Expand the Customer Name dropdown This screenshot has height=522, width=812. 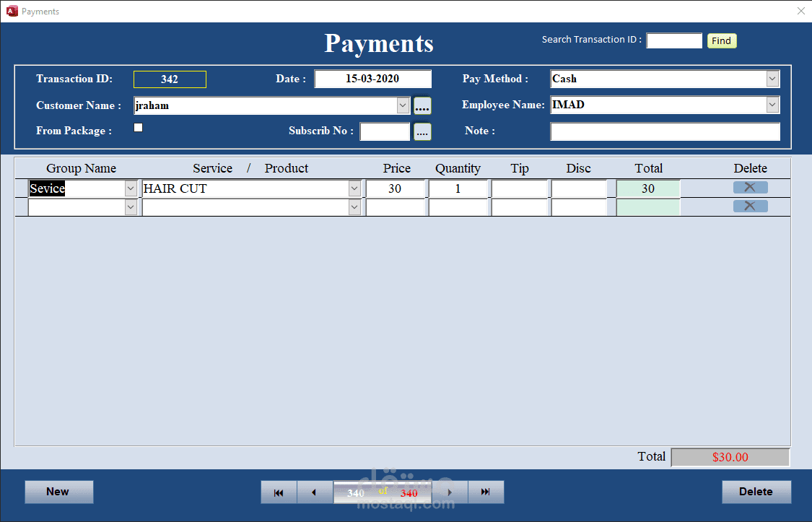click(403, 105)
